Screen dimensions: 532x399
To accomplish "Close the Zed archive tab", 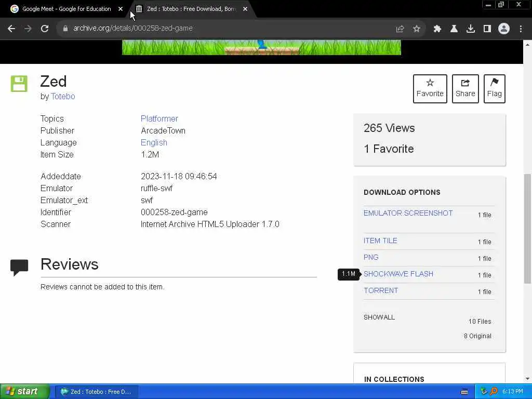I will (245, 9).
